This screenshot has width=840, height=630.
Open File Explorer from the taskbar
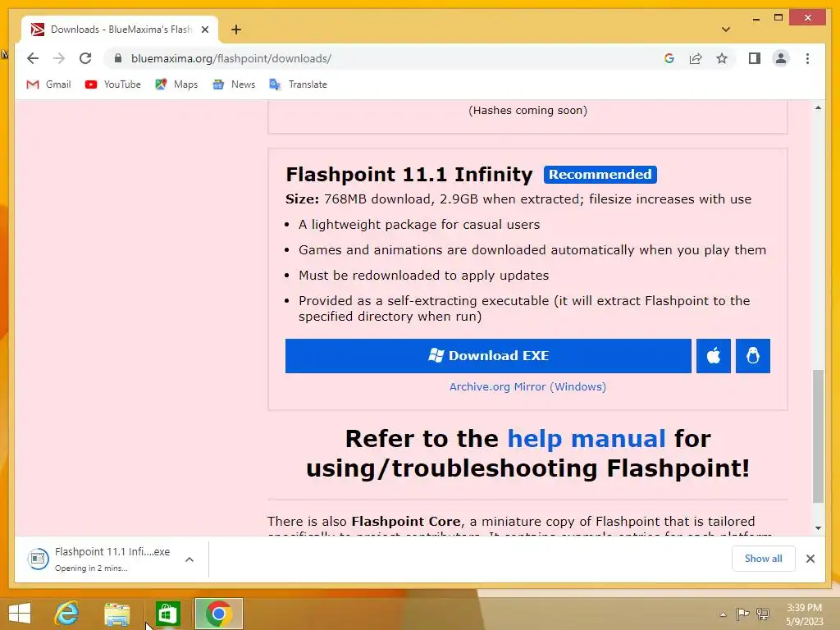coord(117,614)
